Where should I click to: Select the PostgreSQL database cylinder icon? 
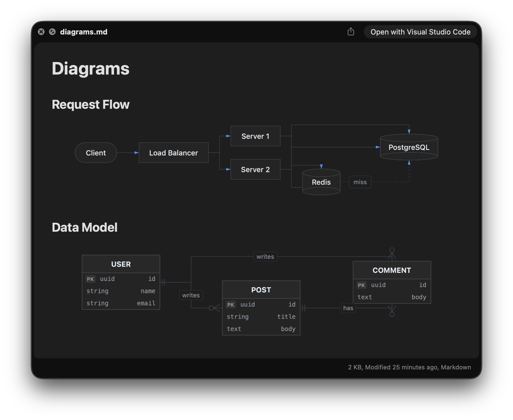click(x=409, y=147)
